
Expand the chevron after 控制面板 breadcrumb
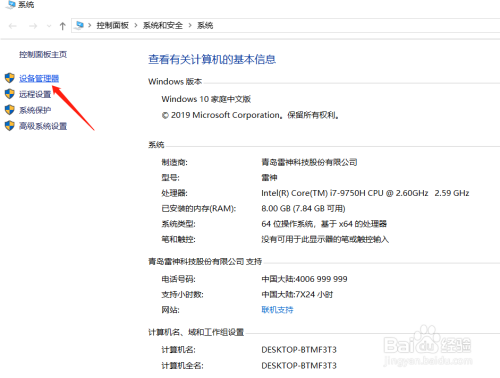tap(136, 25)
